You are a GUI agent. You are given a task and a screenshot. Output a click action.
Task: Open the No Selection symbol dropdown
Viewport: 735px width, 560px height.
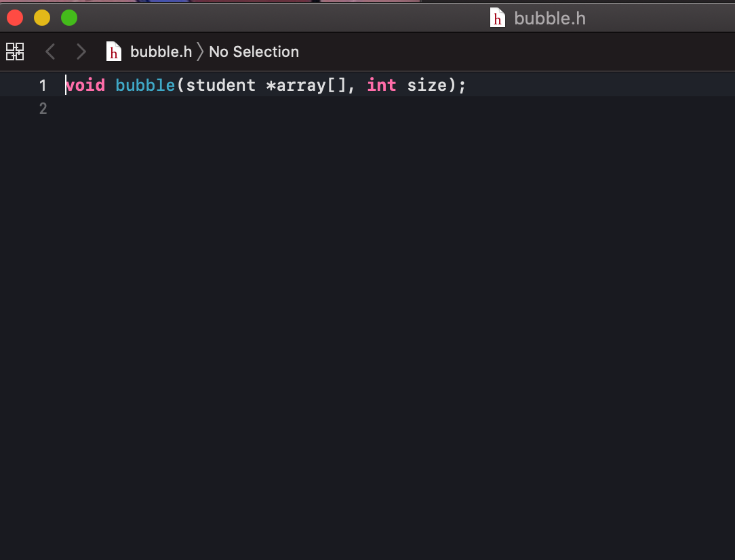254,52
